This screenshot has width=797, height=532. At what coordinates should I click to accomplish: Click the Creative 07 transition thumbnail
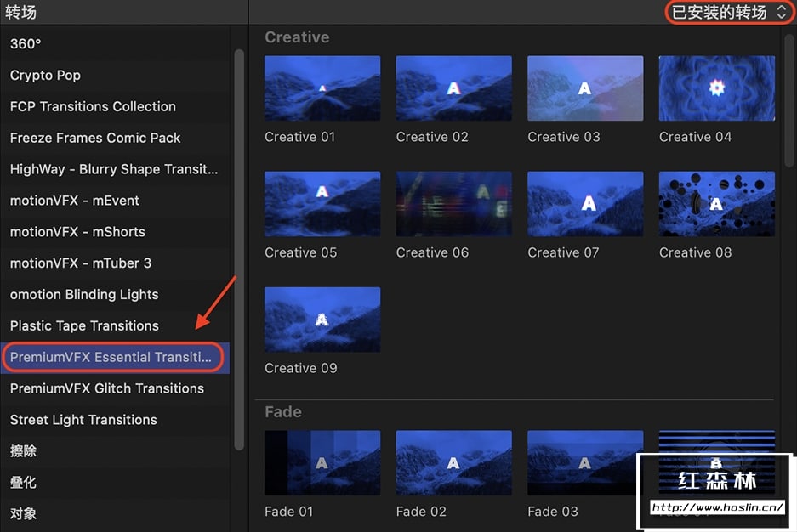pyautogui.click(x=585, y=204)
